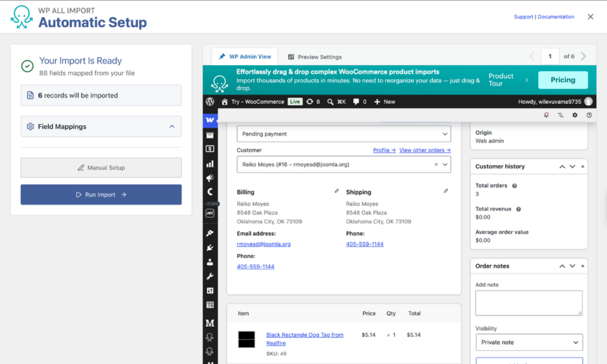Viewport: 607px width, 364px height.
Task: Go to previous record arrow
Action: tap(532, 56)
